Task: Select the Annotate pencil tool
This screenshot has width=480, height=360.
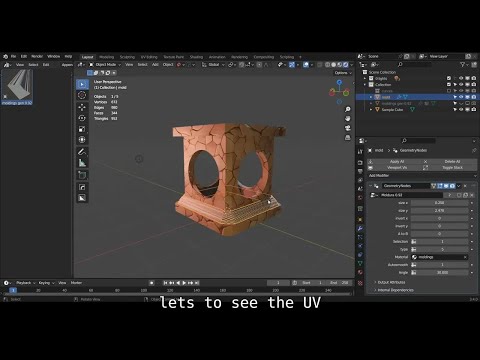Action: (x=82, y=152)
